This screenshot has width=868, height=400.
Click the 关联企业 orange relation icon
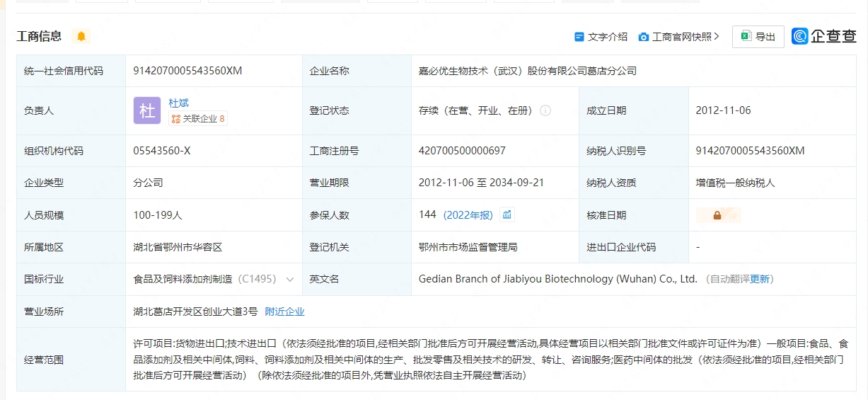[x=175, y=119]
